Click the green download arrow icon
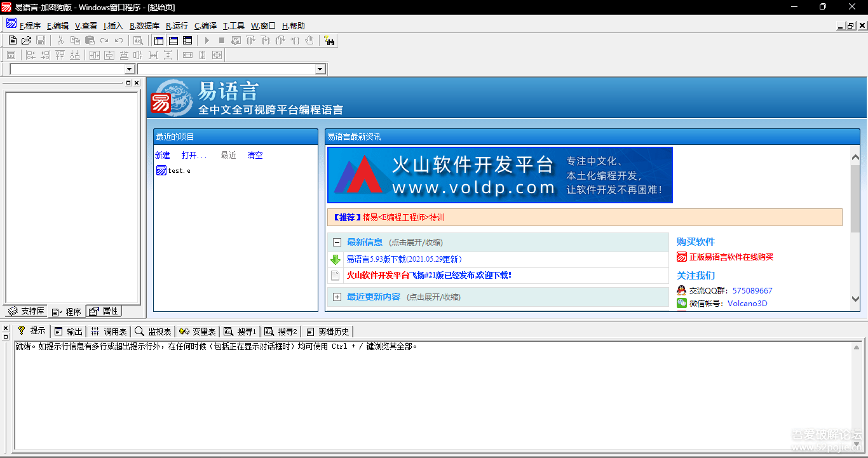 pos(336,259)
